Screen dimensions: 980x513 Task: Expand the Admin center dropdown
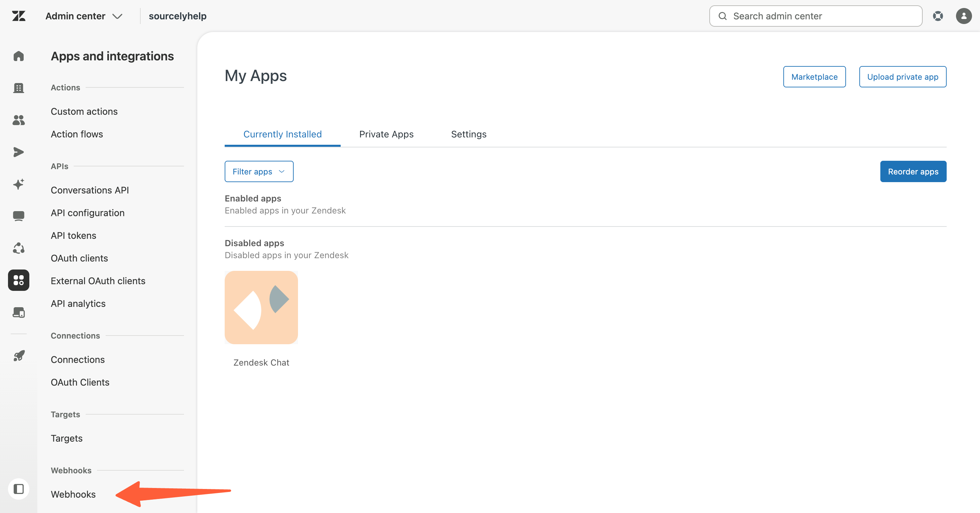[84, 16]
